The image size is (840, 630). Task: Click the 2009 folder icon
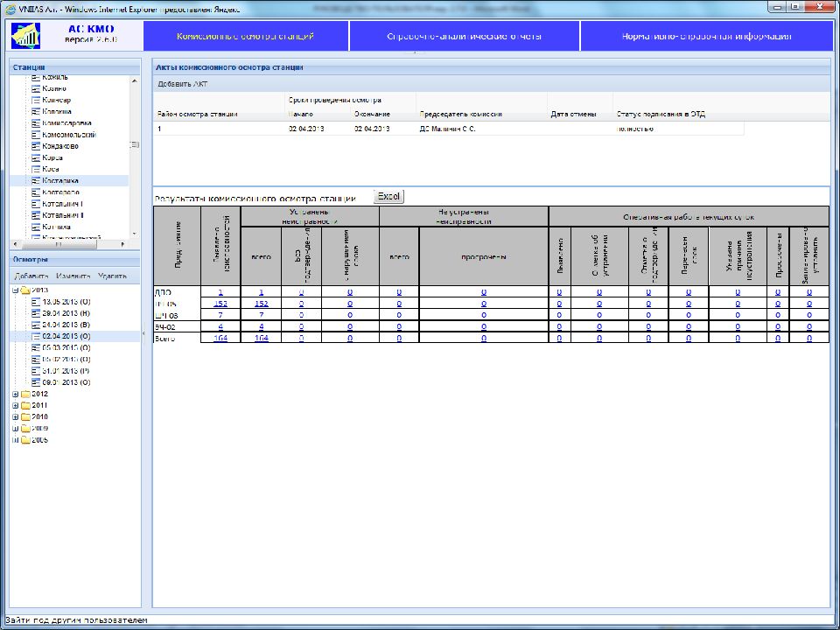25,429
